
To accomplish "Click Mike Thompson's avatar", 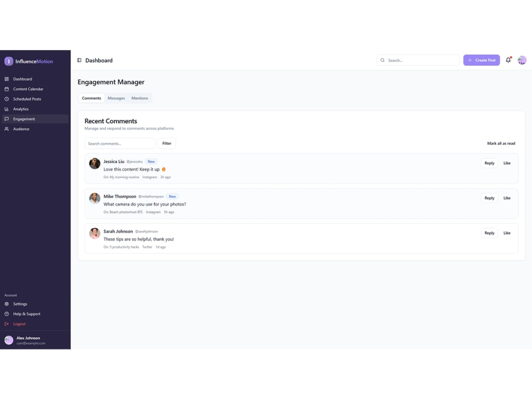I will click(95, 198).
